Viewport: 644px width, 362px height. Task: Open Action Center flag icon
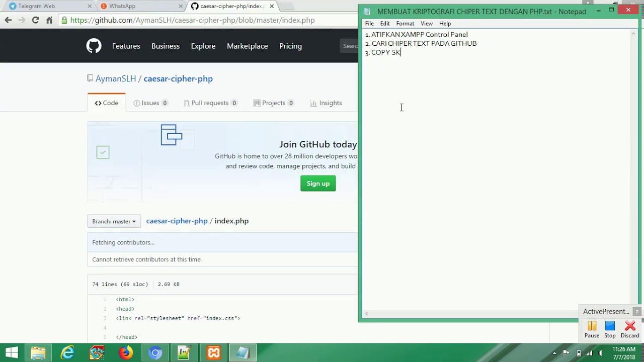pyautogui.click(x=566, y=353)
